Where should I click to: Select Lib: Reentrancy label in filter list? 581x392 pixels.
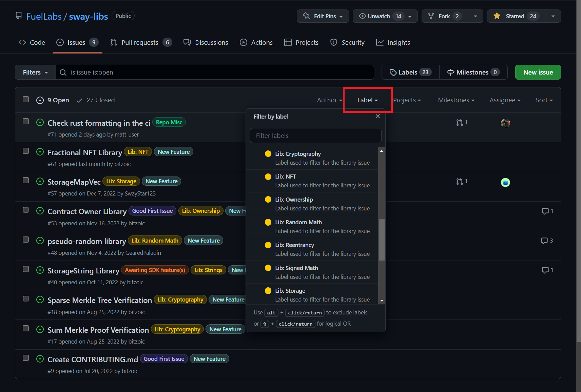[x=312, y=249]
